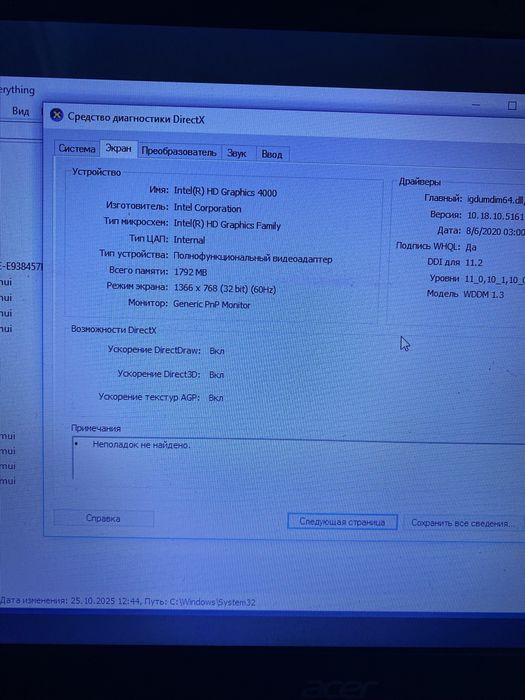Click the note Неполадок не найдено
This screenshot has width=525, height=700.
click(141, 445)
